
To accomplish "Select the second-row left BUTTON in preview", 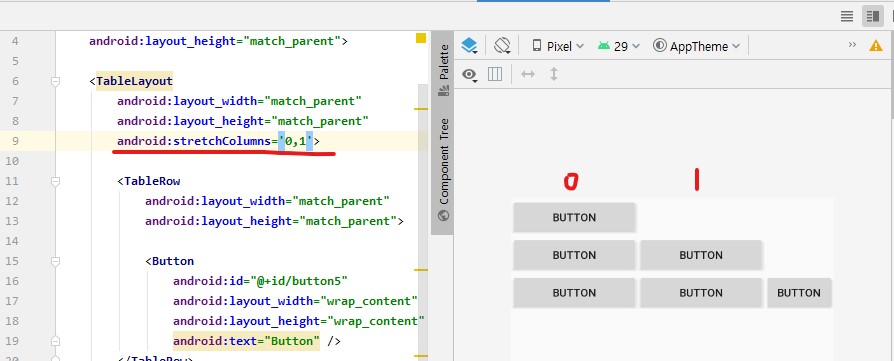I will click(x=574, y=255).
